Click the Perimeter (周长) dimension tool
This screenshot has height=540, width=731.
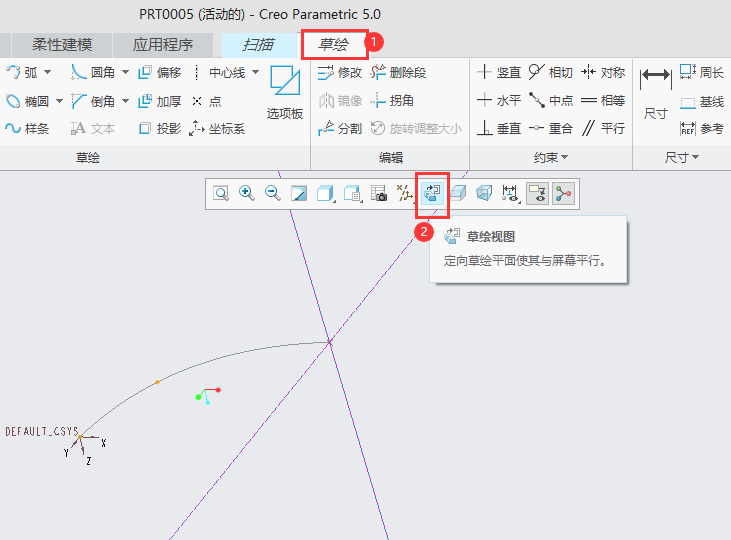(702, 72)
